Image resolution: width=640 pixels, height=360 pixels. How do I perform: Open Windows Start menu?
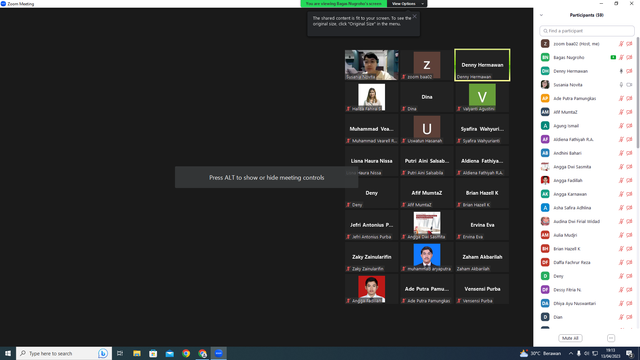point(8,353)
